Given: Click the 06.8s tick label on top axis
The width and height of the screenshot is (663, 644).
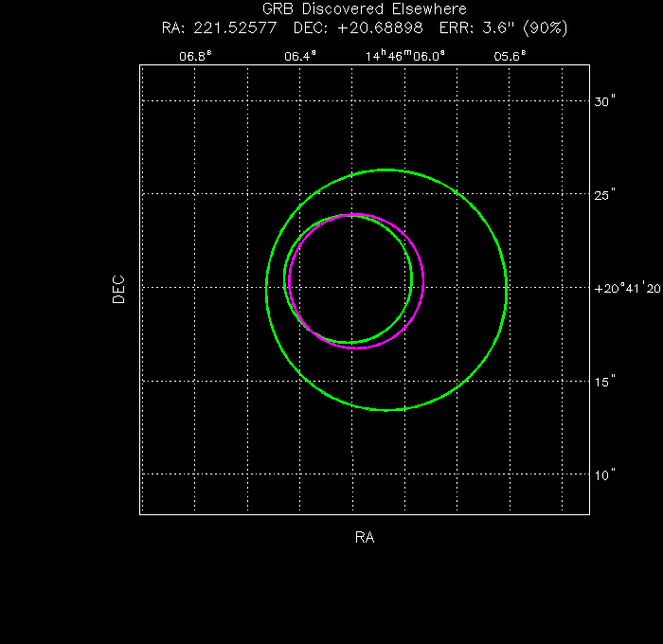Looking at the screenshot, I should (x=195, y=56).
